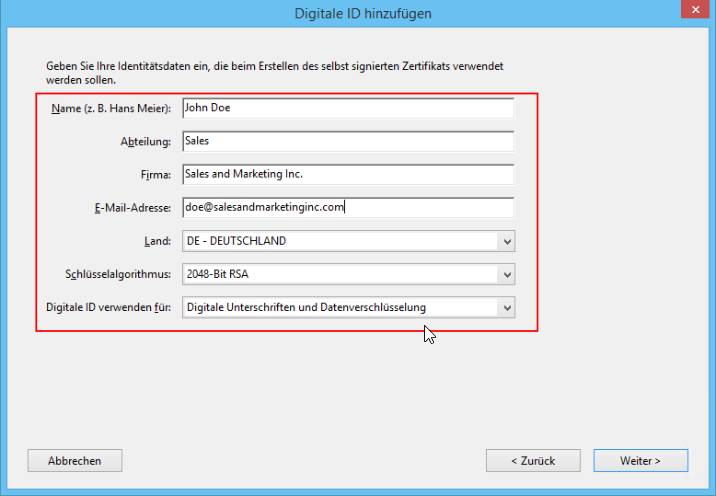716x496 pixels.
Task: Open the Digitale ID verwenden für dropdown
Action: coord(348,307)
